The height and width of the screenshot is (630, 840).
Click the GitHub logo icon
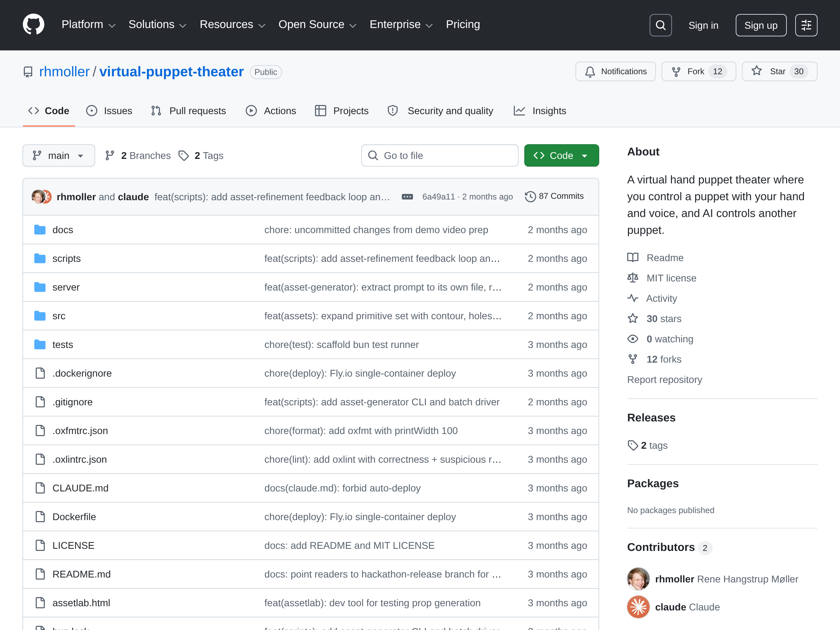(33, 25)
